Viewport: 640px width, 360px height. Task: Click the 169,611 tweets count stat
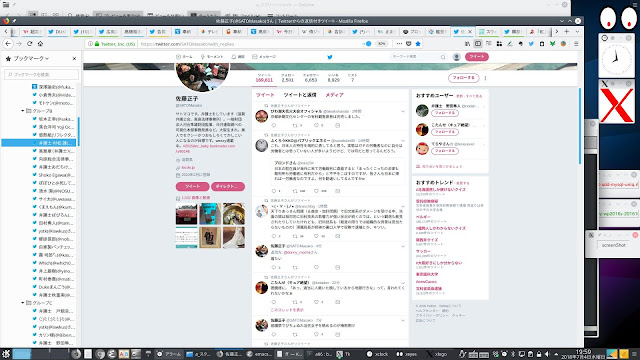(264, 78)
